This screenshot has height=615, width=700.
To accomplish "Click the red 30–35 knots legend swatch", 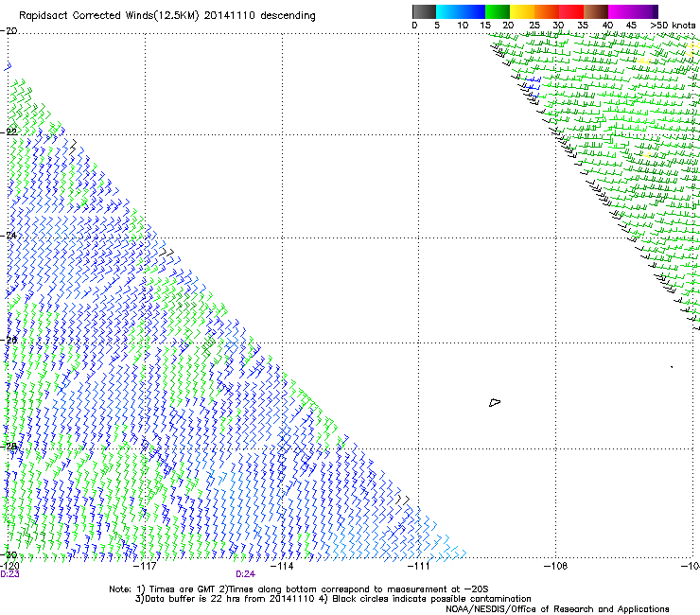I will (x=571, y=11).
